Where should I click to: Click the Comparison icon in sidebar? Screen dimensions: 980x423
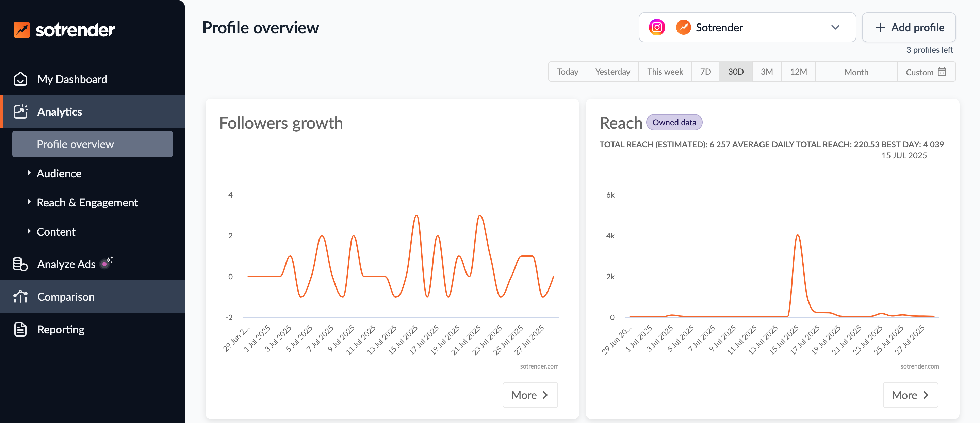[20, 297]
